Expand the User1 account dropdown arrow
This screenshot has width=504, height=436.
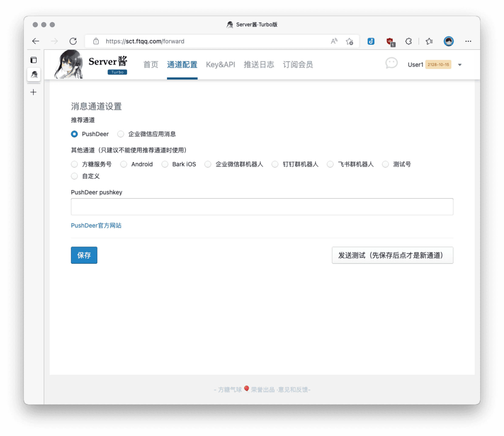pos(460,65)
